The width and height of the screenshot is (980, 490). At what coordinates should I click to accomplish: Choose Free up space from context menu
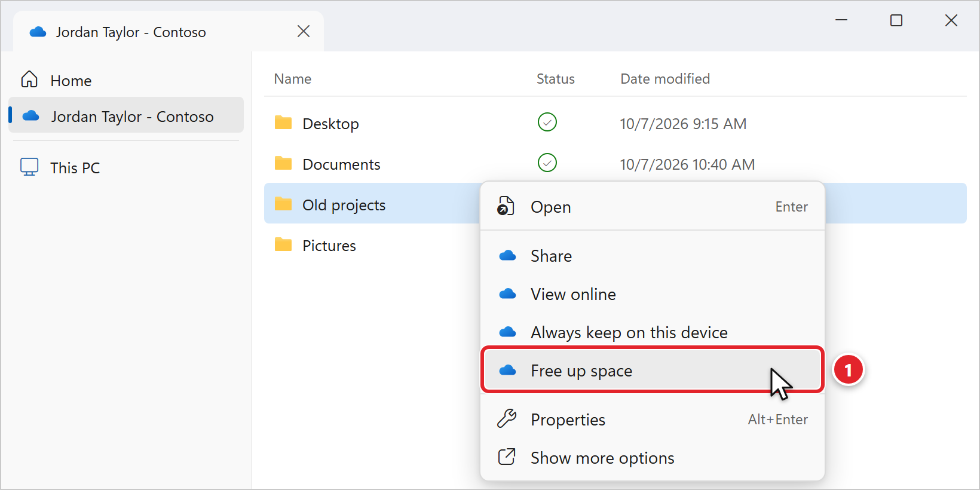[x=653, y=370]
